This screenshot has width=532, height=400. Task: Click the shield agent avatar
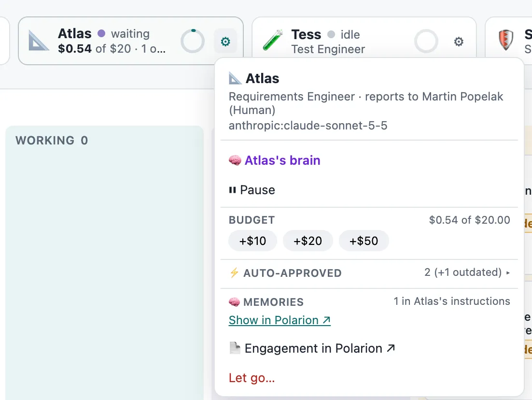pos(505,40)
